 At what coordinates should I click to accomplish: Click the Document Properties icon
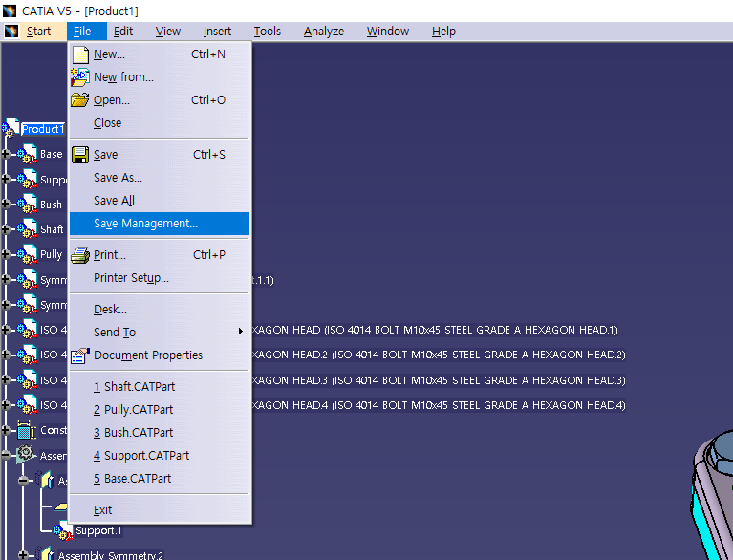point(80,355)
